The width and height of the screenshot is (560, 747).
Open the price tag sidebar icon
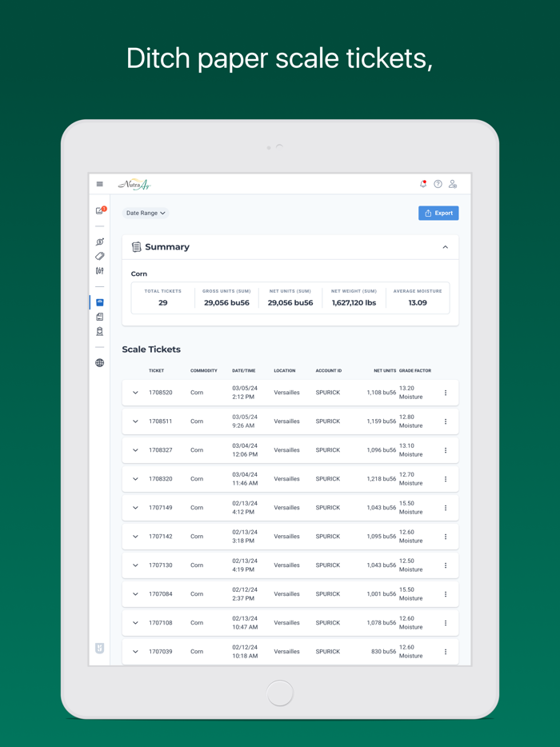100,256
